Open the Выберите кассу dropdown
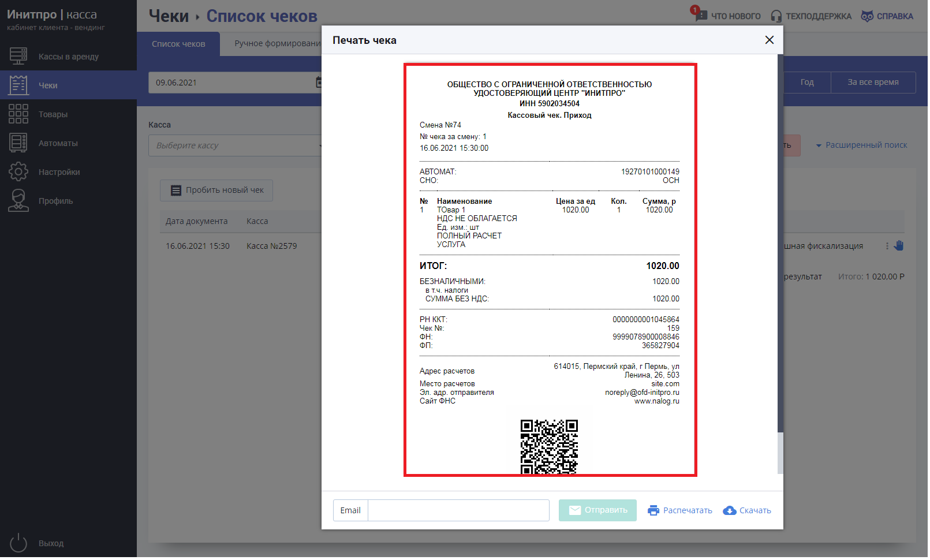Image resolution: width=930 pixels, height=560 pixels. tap(236, 145)
